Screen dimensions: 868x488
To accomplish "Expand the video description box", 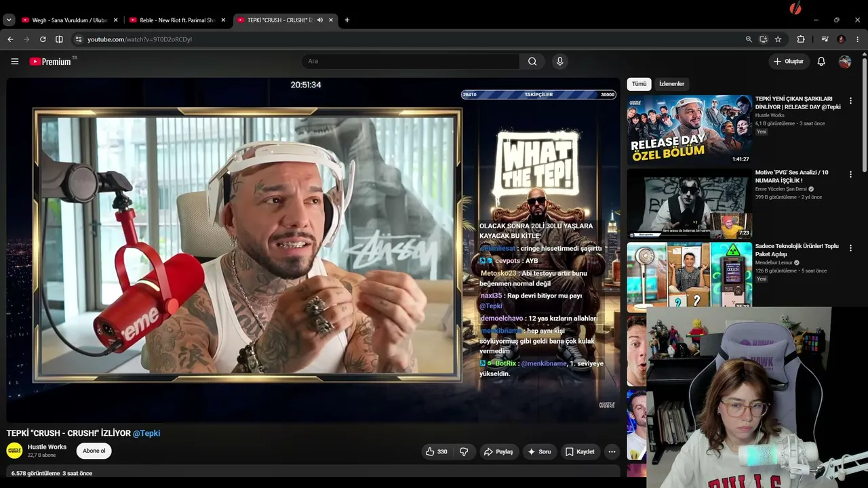I will pyautogui.click(x=313, y=472).
